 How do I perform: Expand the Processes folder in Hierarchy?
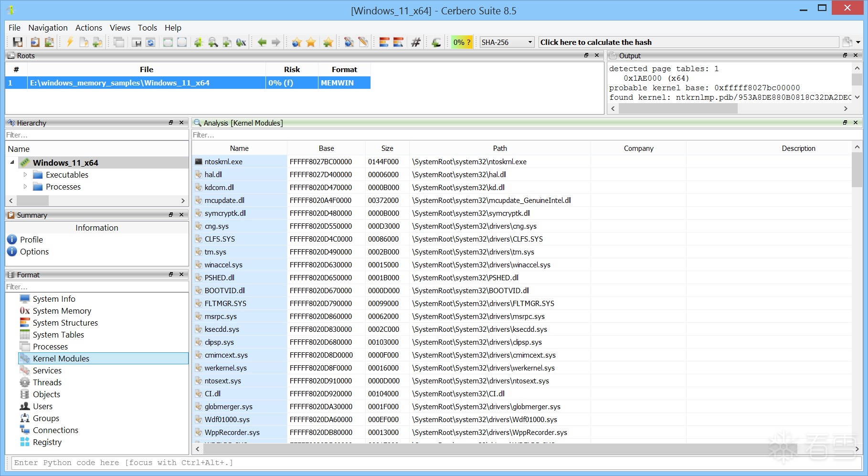point(25,187)
